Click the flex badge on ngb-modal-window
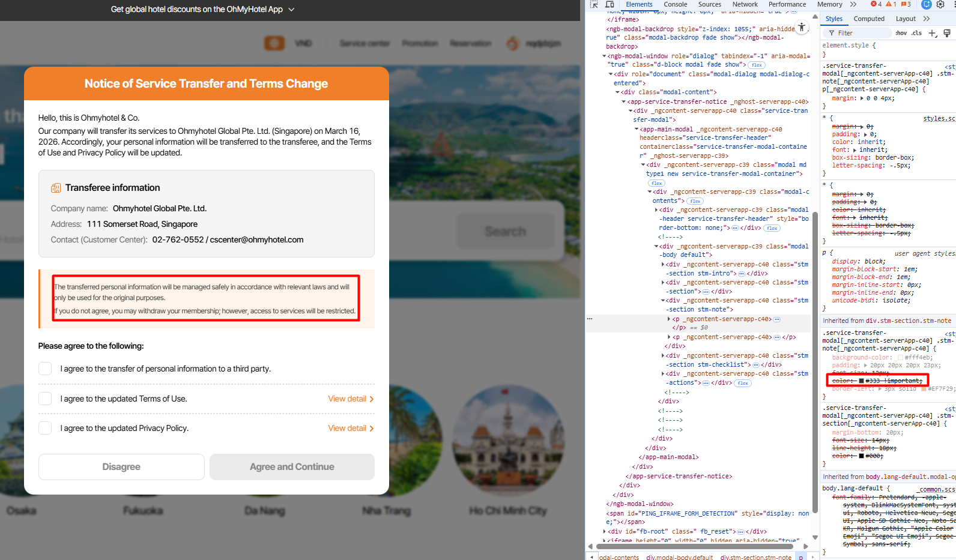This screenshot has width=956, height=560. 757,65
